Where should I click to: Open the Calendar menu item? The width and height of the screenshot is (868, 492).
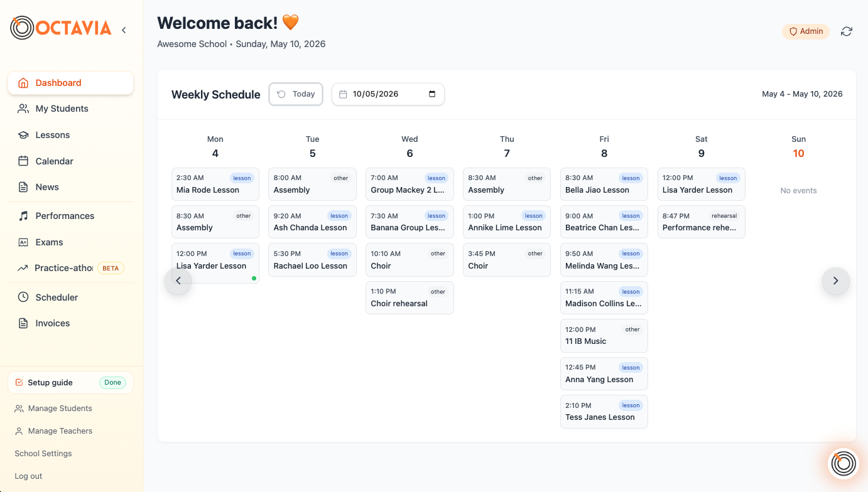[x=70, y=161]
